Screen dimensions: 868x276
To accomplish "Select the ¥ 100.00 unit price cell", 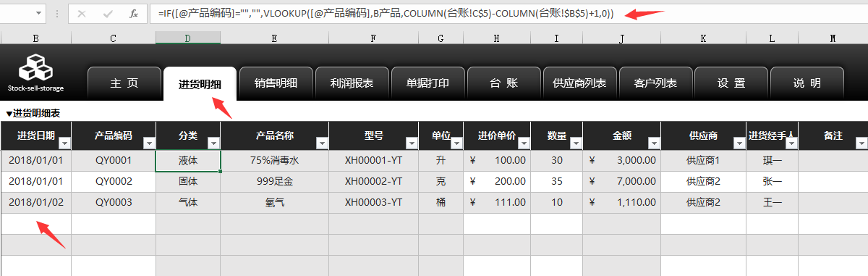I will coord(496,160).
